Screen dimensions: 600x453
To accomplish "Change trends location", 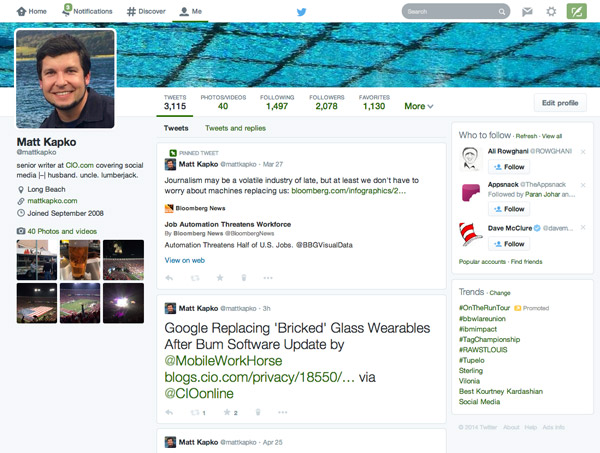I will point(500,293).
